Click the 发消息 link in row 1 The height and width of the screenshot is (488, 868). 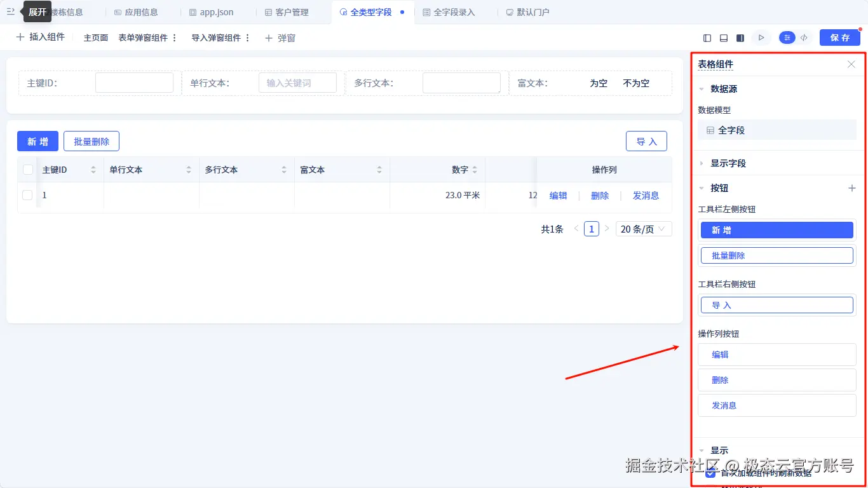[646, 196]
